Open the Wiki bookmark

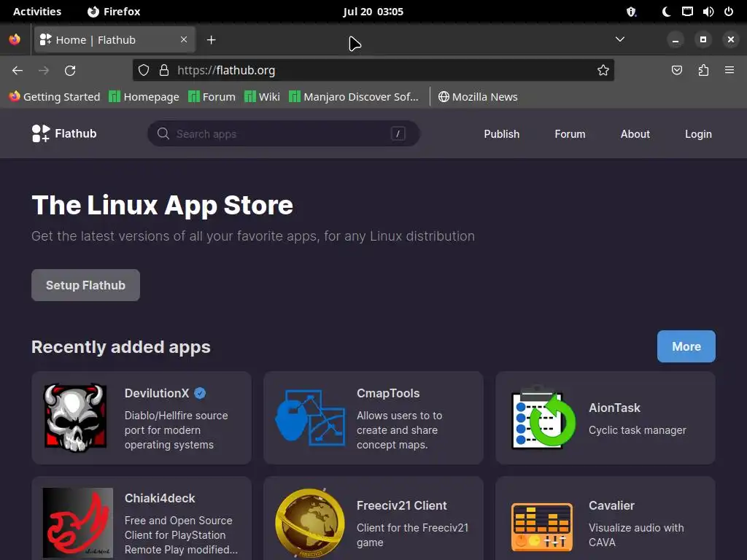point(262,97)
